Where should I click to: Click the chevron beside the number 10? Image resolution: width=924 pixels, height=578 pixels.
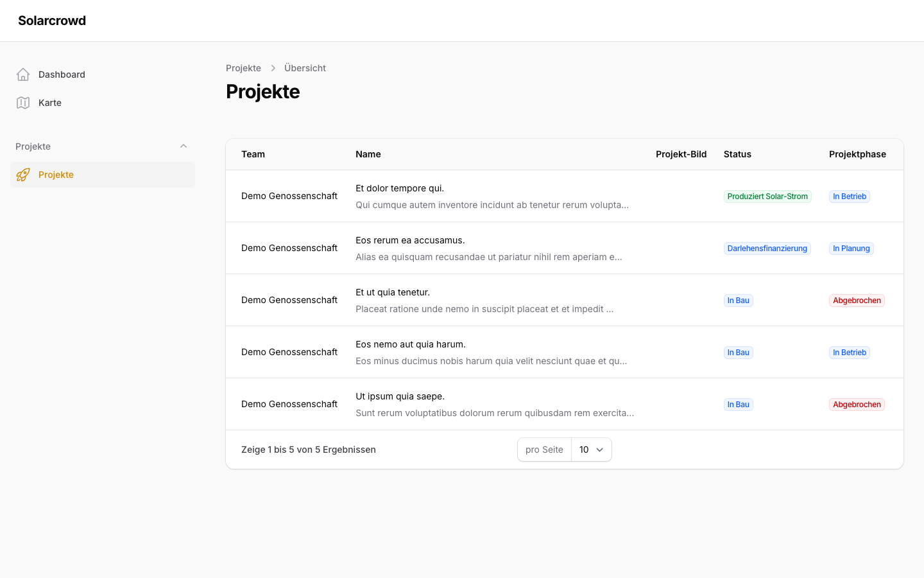click(x=601, y=450)
